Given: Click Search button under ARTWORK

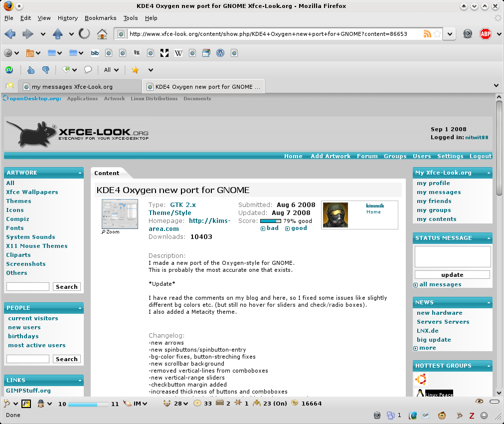Looking at the screenshot, I should point(66,287).
